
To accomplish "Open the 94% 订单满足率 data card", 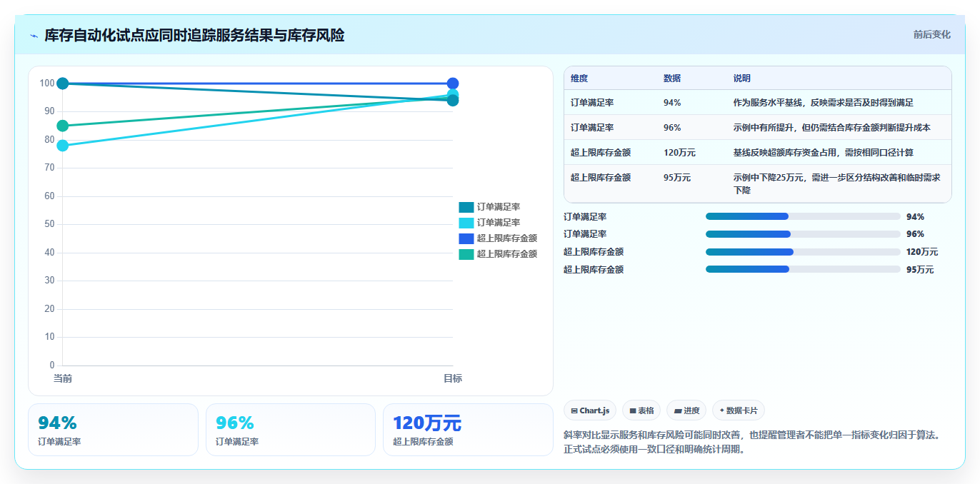I will [x=113, y=430].
